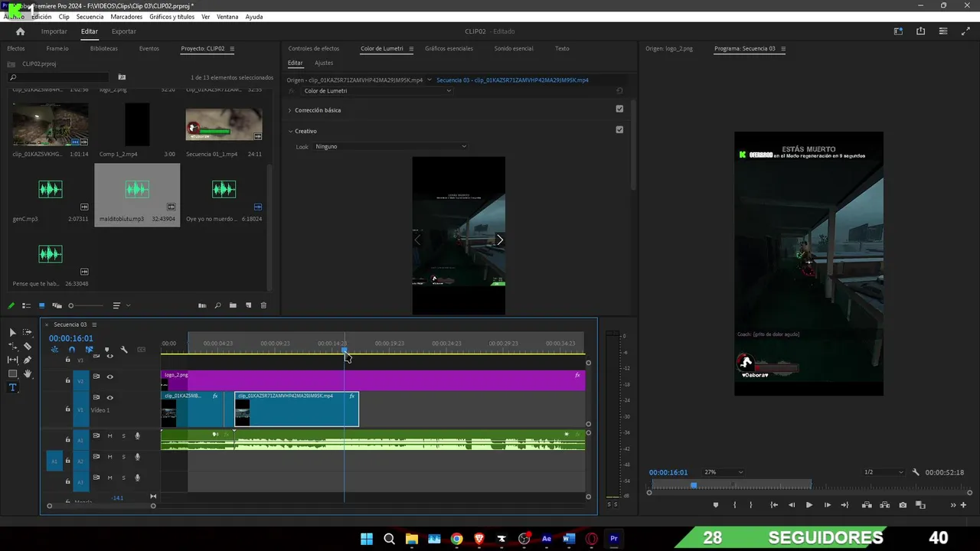Image resolution: width=980 pixels, height=551 pixels.
Task: Select the Pen tool
Action: point(28,360)
